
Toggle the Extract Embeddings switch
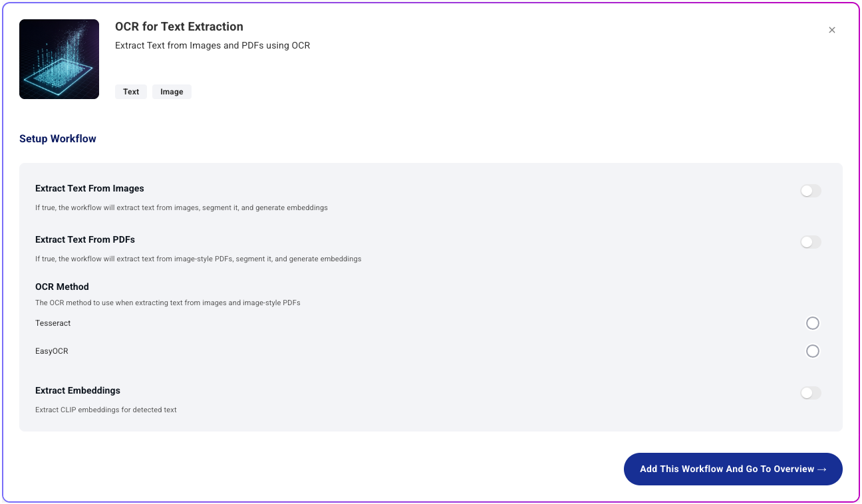click(x=811, y=393)
